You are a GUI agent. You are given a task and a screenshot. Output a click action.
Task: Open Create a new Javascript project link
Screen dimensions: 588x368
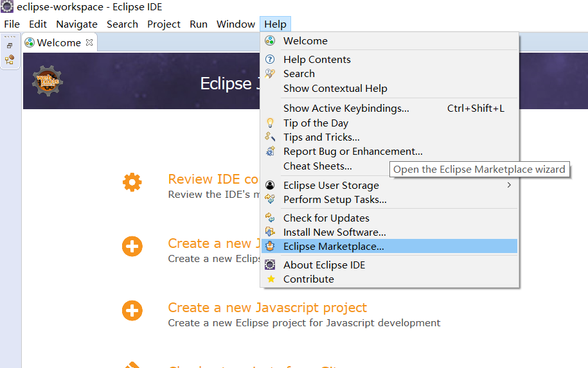coord(267,307)
